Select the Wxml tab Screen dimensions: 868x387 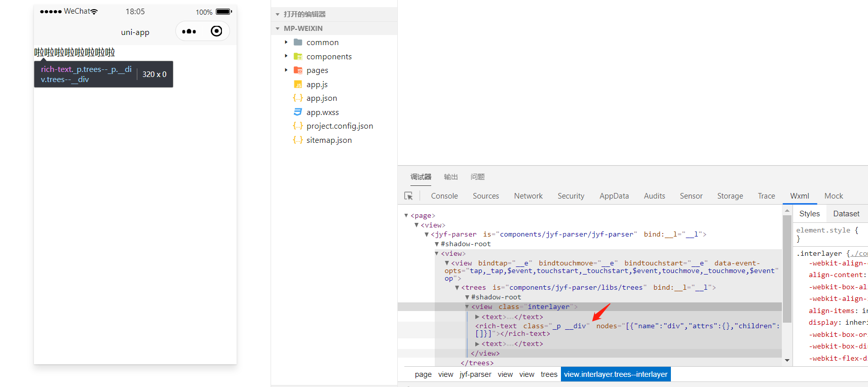(x=800, y=196)
